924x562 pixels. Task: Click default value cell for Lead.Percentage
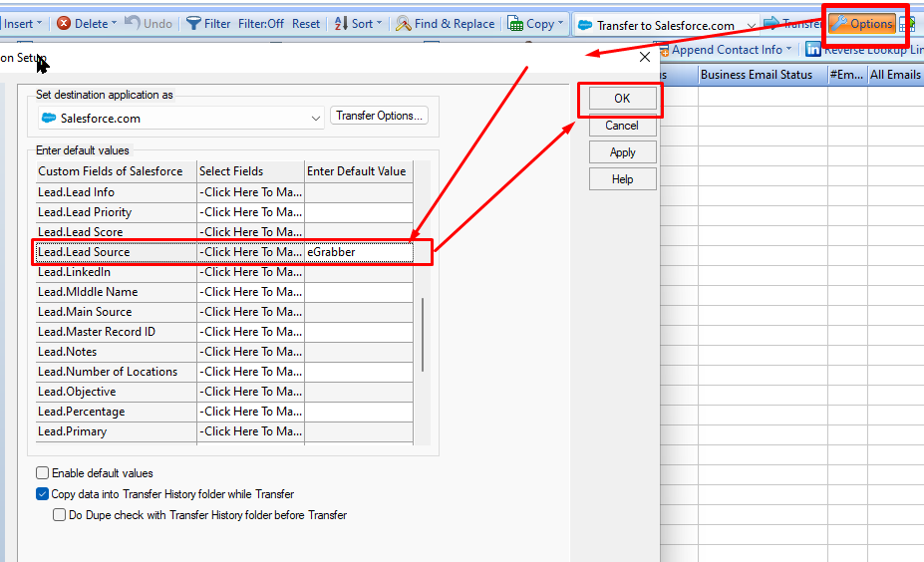[x=358, y=412]
